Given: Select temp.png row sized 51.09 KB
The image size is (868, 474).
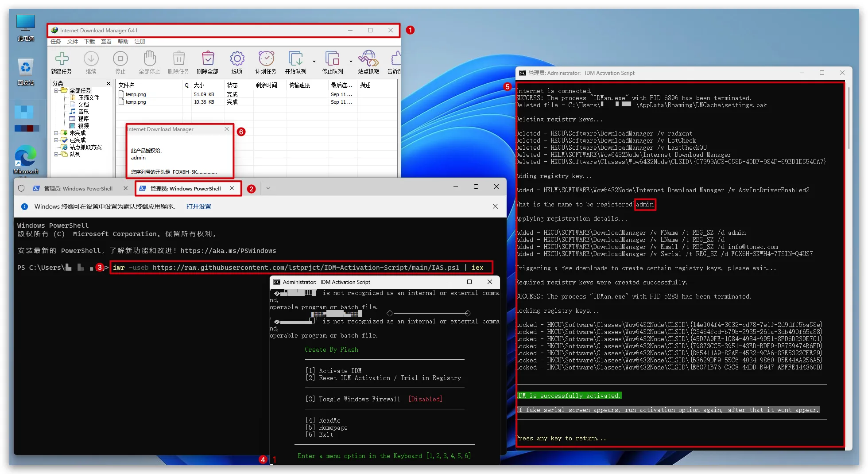Looking at the screenshot, I should pyautogui.click(x=257, y=94).
